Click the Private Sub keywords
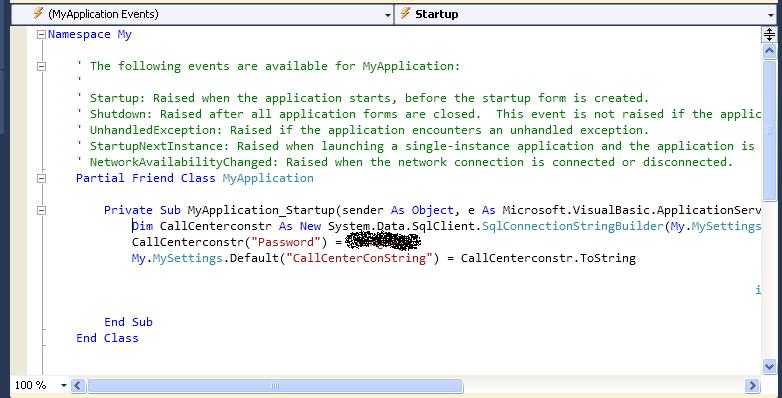 (142, 210)
